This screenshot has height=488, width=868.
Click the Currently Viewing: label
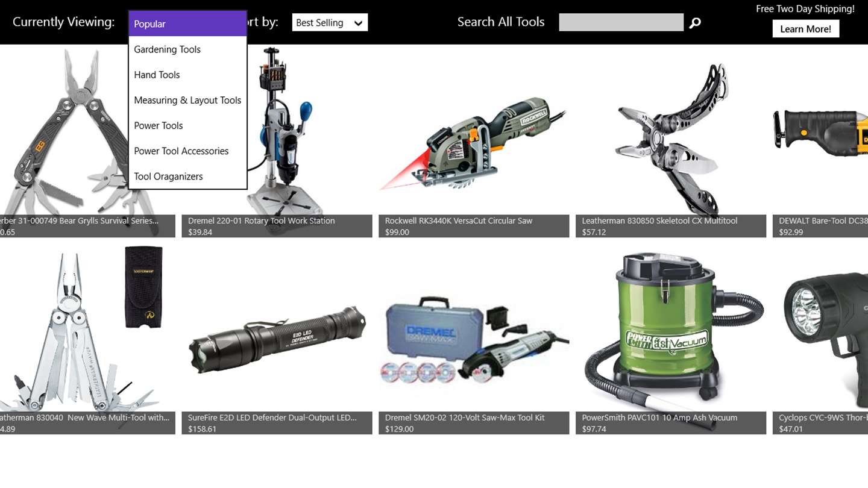click(63, 22)
